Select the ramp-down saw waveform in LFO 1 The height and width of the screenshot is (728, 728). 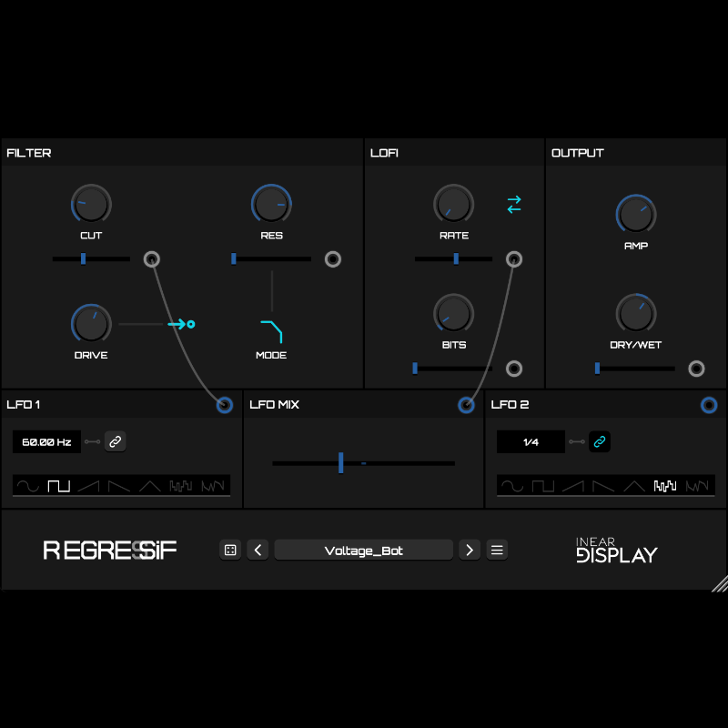119,486
